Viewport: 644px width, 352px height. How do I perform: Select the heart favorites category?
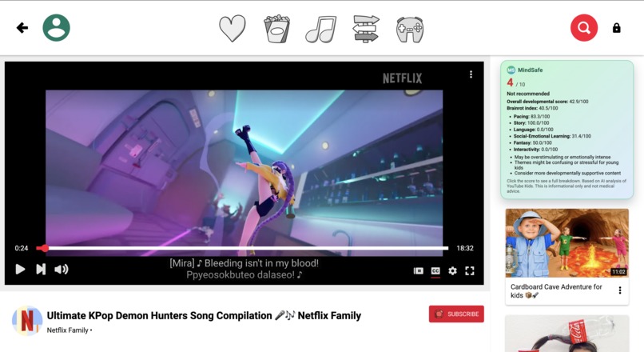pos(233,28)
